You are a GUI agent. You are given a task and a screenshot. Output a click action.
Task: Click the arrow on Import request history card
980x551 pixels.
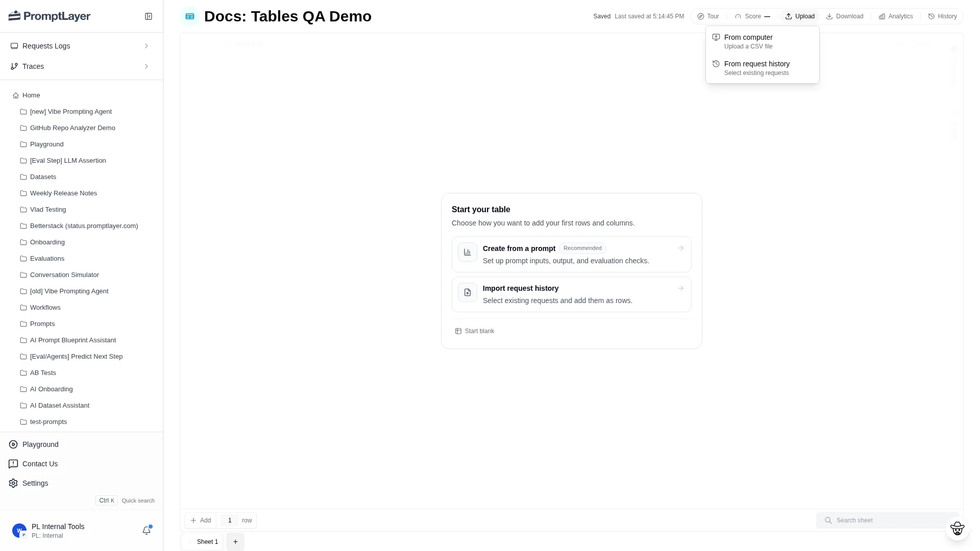coord(681,288)
